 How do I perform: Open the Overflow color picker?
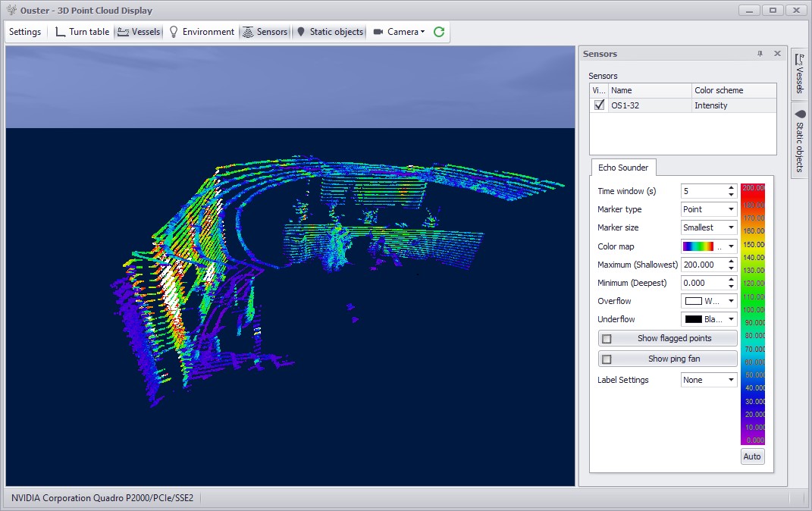pos(709,301)
